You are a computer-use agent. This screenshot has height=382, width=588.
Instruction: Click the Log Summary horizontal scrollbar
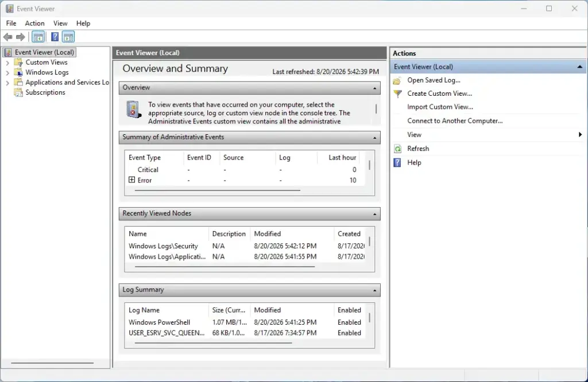[x=213, y=343]
